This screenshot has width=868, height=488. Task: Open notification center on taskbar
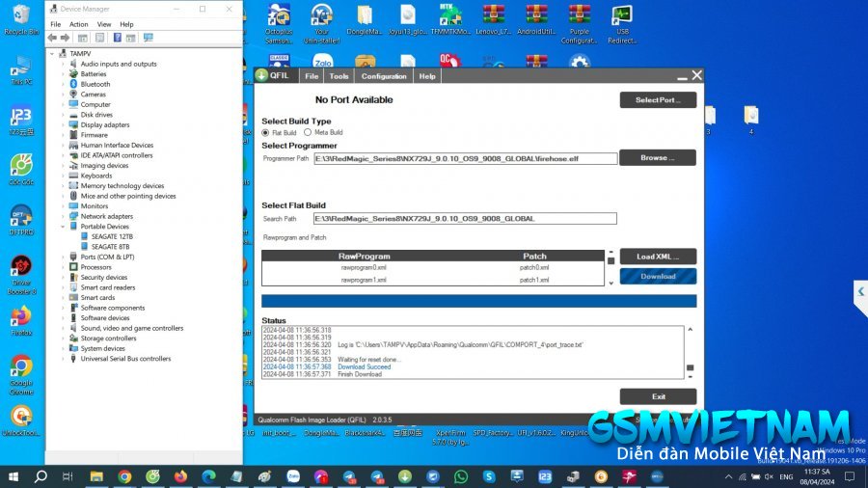(850, 476)
